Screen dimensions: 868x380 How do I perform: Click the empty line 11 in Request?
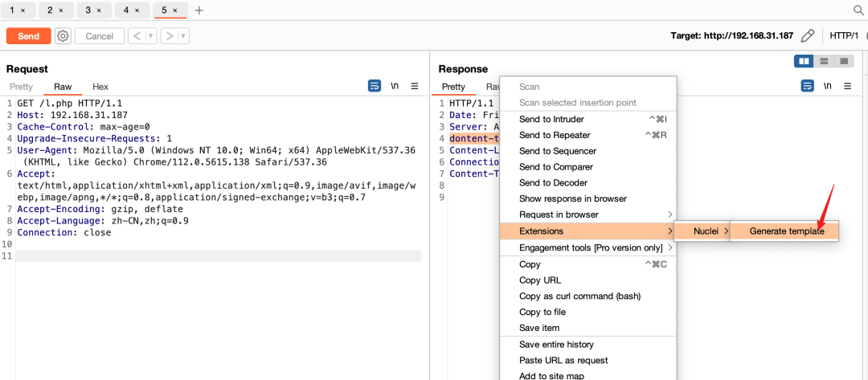tap(217, 256)
